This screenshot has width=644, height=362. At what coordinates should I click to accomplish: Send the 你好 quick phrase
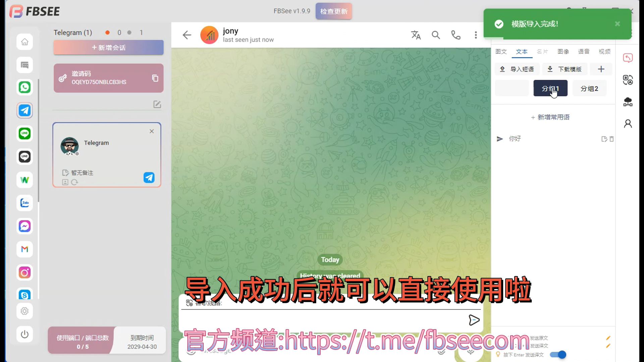pos(500,139)
